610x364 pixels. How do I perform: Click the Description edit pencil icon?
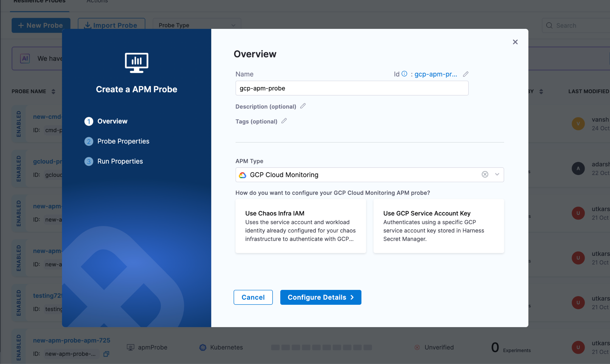pyautogui.click(x=303, y=106)
